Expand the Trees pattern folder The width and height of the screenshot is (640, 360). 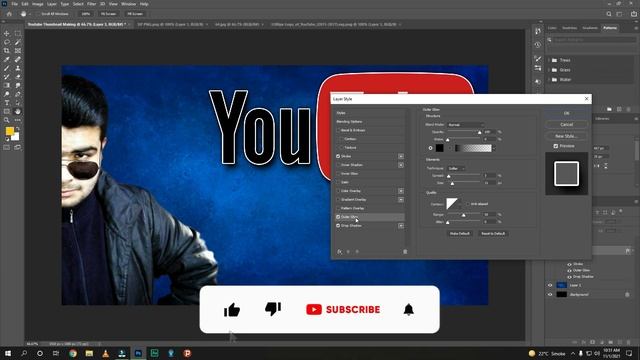click(x=549, y=60)
